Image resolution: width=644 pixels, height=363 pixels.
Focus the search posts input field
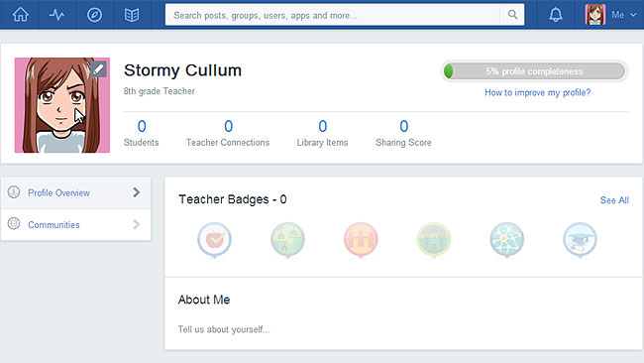pos(332,15)
